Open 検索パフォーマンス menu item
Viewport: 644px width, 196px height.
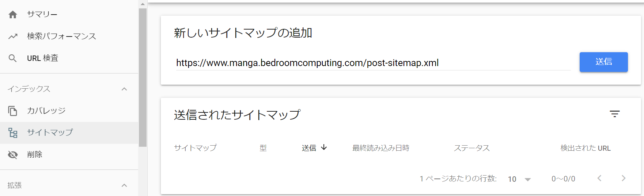[x=69, y=36]
